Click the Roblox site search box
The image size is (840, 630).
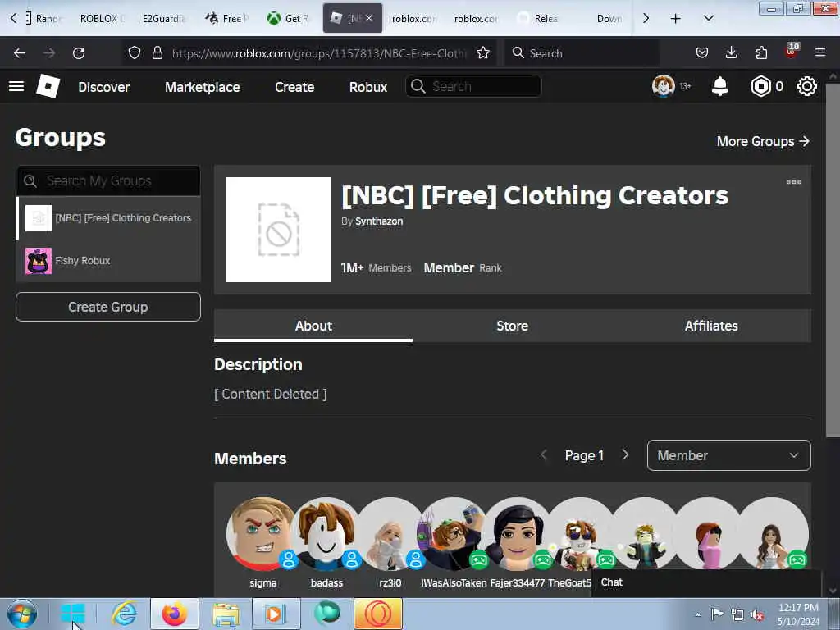pos(473,86)
